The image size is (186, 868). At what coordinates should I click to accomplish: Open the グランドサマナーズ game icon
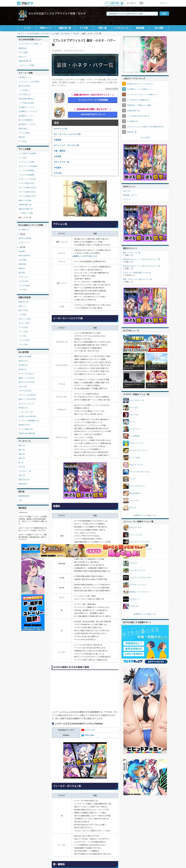pos(126,486)
